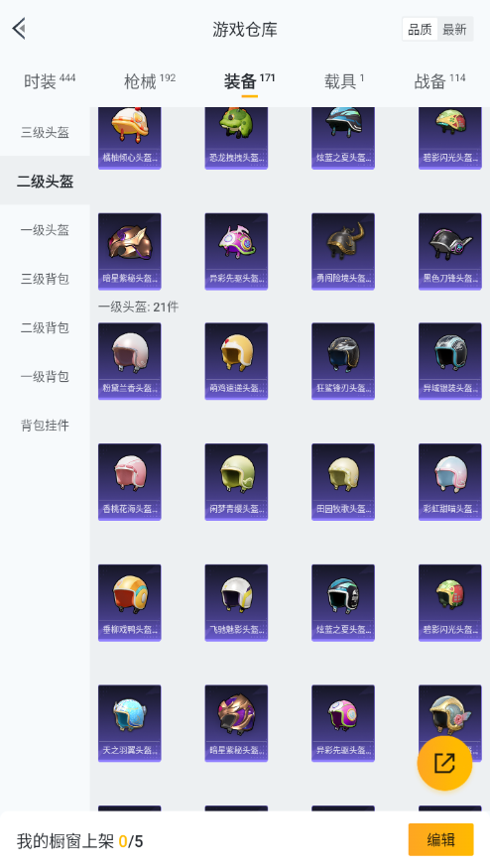The image size is (490, 868).
Task: Open the 粉黛兰香头盔 helmet item
Action: click(130, 361)
